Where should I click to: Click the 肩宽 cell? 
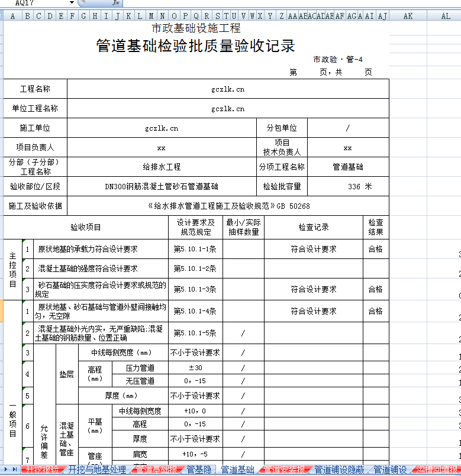[140, 454]
